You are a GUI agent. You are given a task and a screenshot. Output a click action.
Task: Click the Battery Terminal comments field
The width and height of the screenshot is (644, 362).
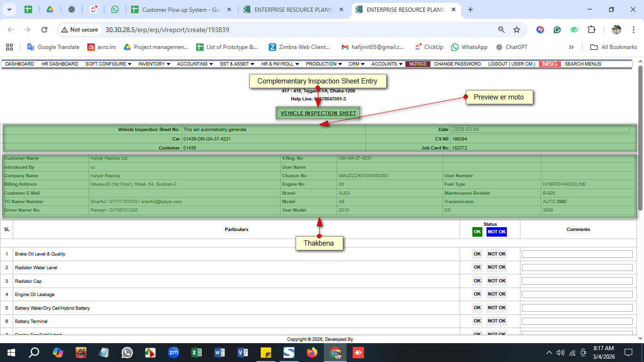tap(577, 321)
